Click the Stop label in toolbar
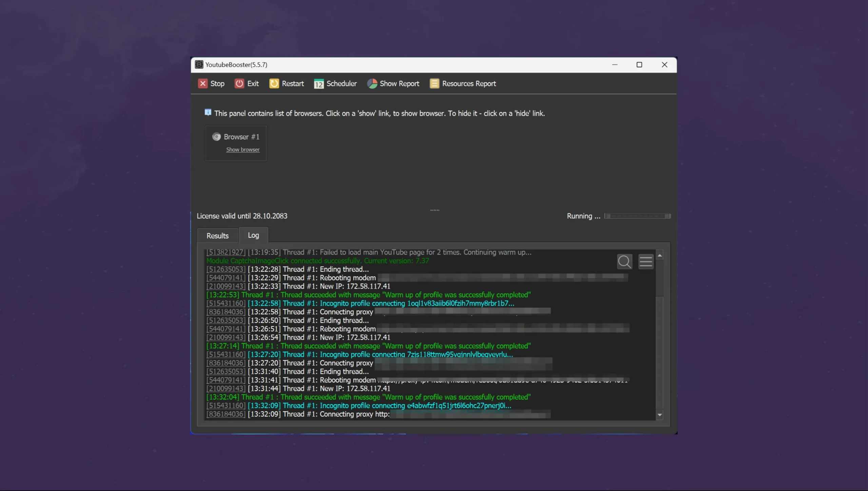The height and width of the screenshot is (491, 868). [x=217, y=84]
